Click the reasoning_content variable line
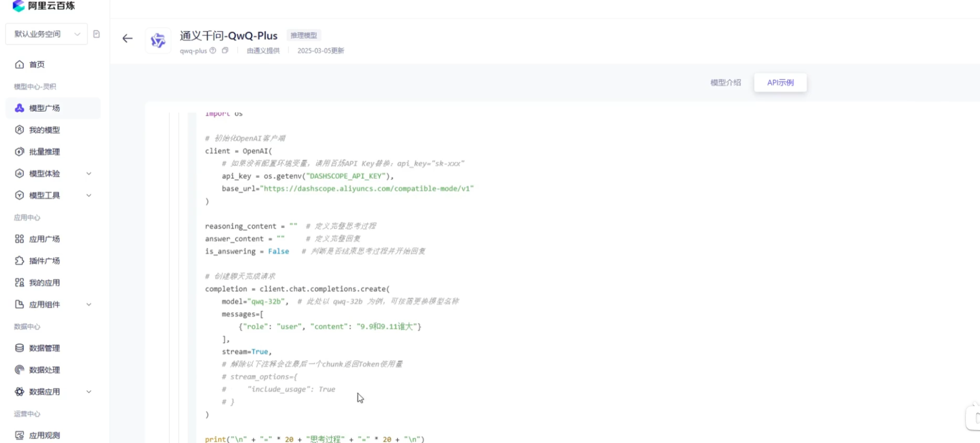980x443 pixels. [x=290, y=226]
